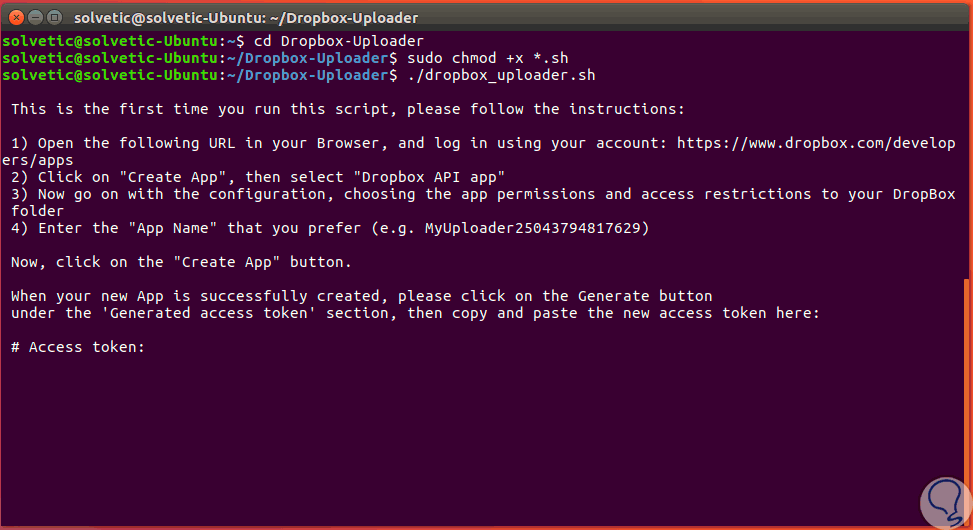Open the dropbox.com developers URL
Image resolution: width=973 pixels, height=530 pixels.
[x=815, y=143]
